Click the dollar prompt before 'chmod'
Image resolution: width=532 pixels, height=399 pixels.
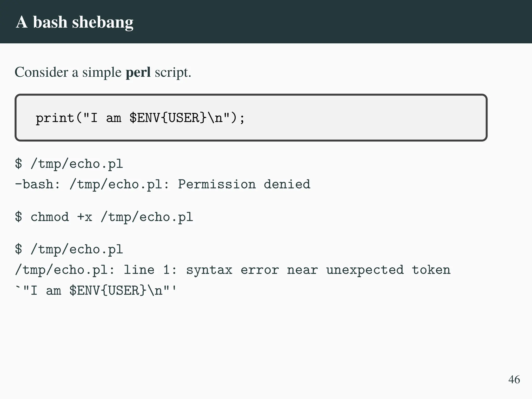point(18,217)
